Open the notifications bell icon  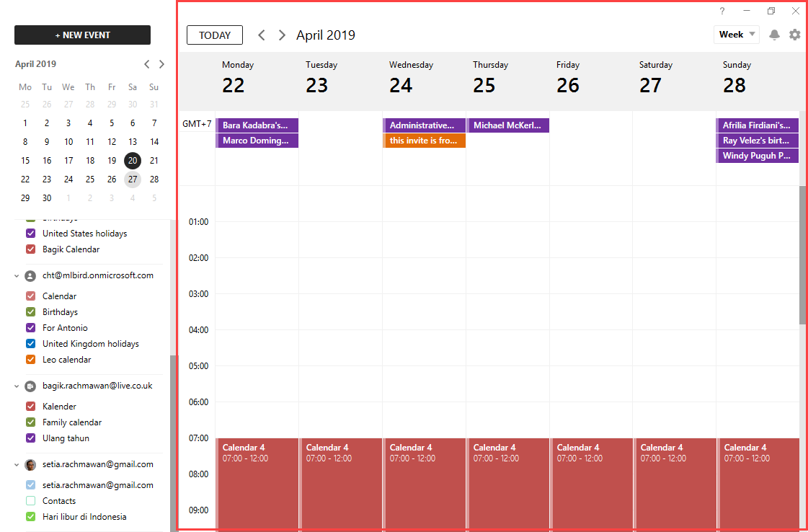(x=774, y=35)
